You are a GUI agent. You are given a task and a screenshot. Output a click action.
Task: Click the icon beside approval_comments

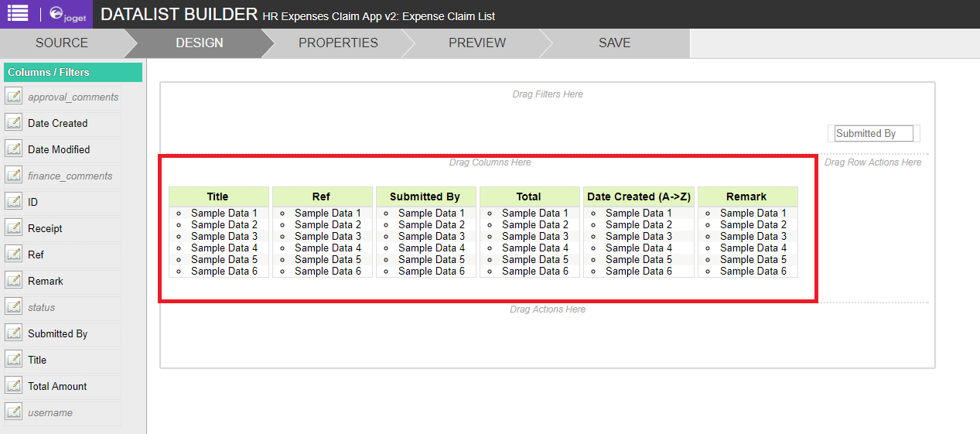tap(13, 97)
